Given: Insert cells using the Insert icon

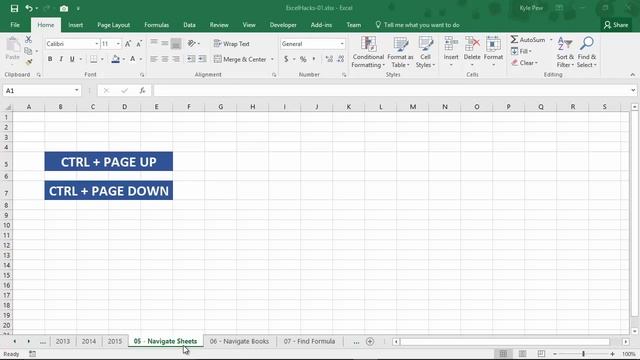Looking at the screenshot, I should point(451,49).
